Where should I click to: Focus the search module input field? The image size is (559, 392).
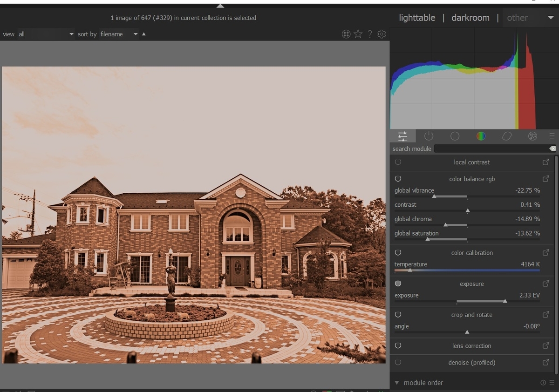[x=491, y=149]
